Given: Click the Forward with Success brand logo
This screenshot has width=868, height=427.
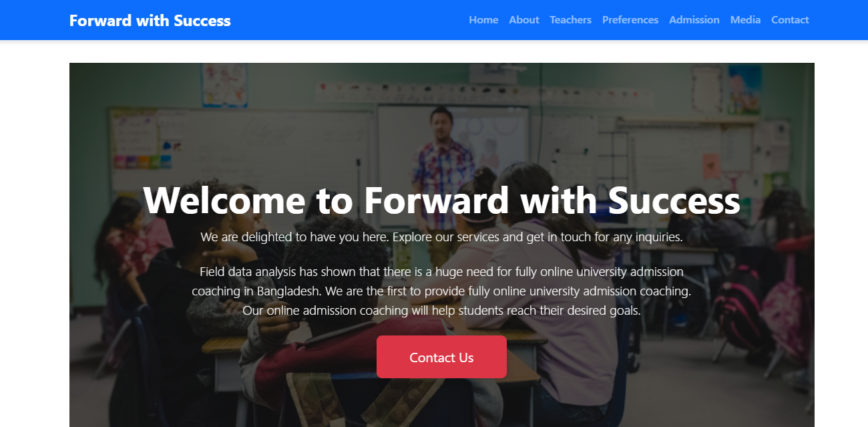Looking at the screenshot, I should pyautogui.click(x=149, y=20).
